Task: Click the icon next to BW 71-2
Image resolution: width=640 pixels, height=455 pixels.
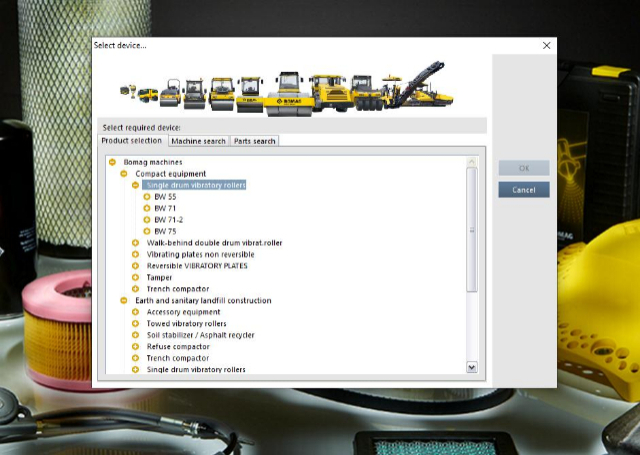Action: [147, 220]
